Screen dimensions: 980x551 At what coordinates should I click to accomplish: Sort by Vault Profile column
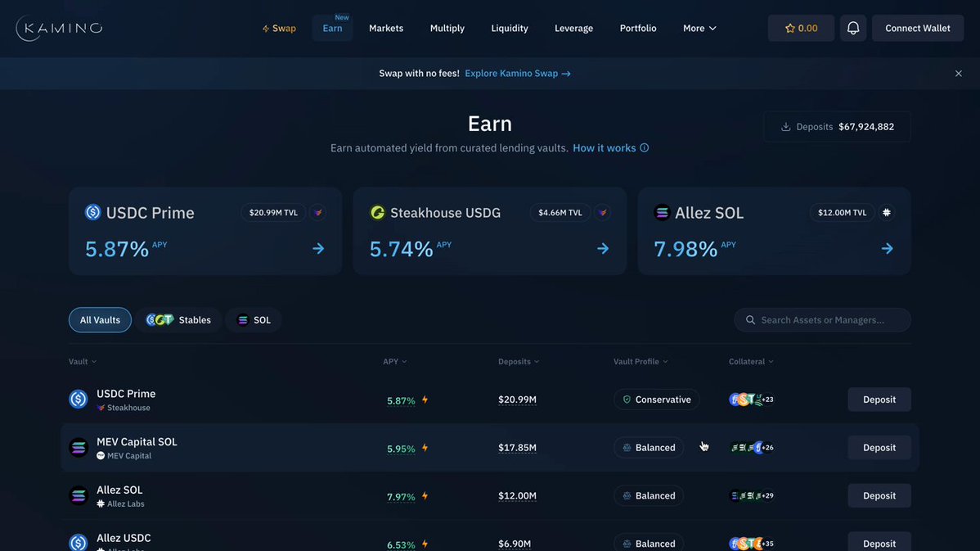[x=641, y=362]
